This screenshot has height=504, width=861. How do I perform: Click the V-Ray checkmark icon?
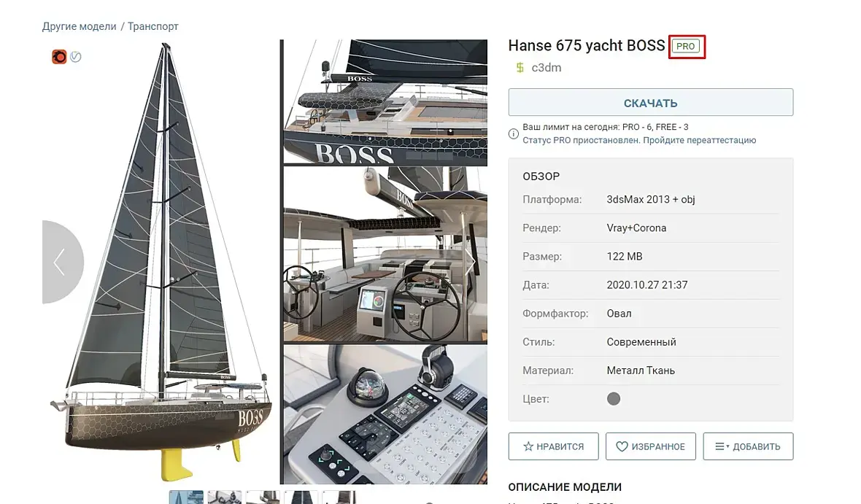pos(76,57)
